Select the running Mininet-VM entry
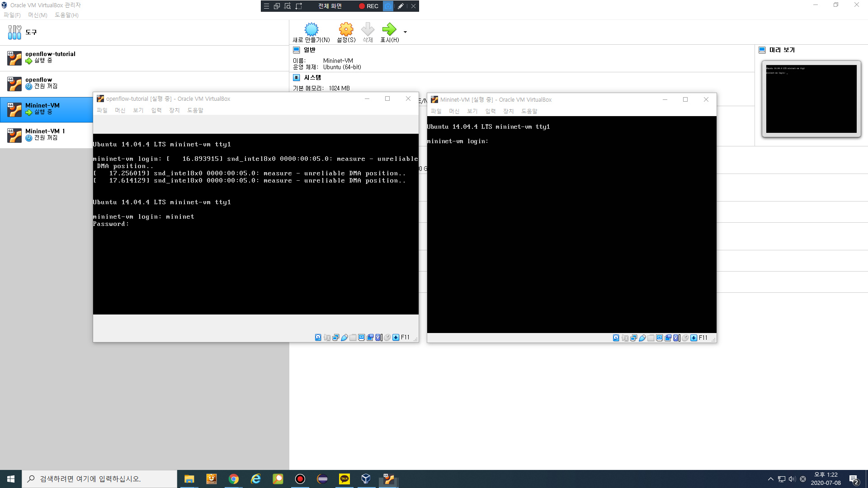868x488 pixels. pos(47,109)
